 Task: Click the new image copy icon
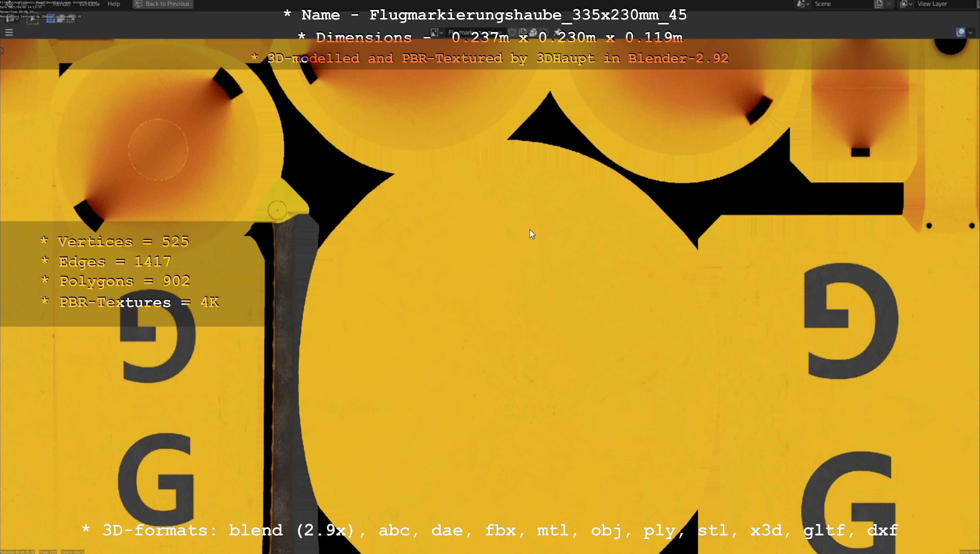coord(523,33)
